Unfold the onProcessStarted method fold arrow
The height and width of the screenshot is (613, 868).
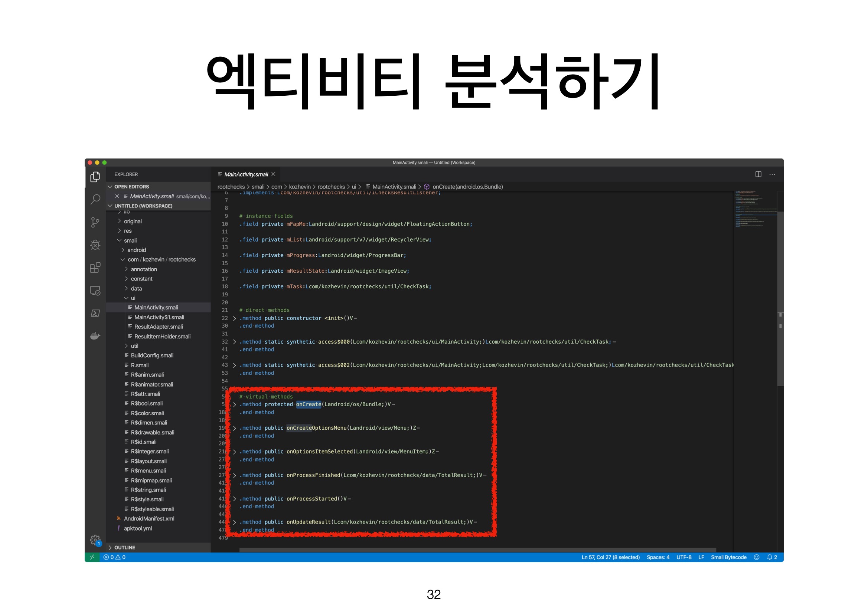[235, 499]
